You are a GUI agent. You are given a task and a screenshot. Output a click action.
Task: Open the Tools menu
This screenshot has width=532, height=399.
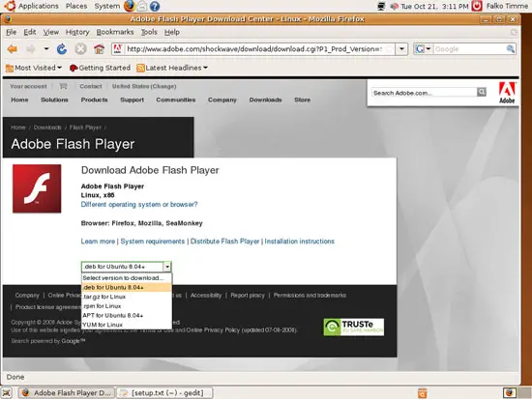149,32
